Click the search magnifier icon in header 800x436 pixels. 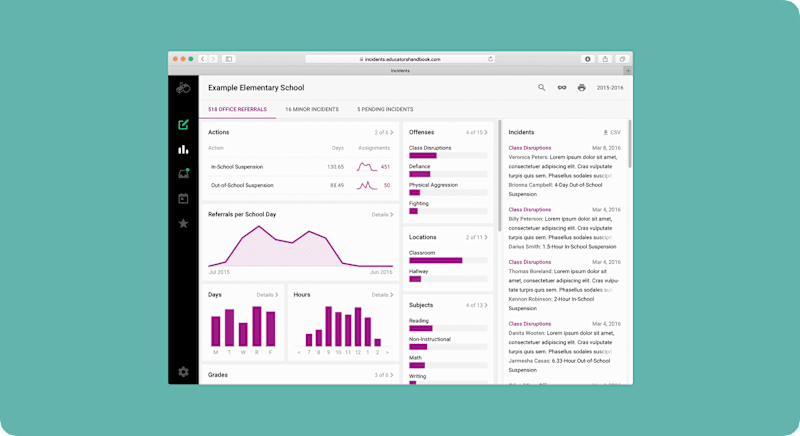[x=541, y=88]
